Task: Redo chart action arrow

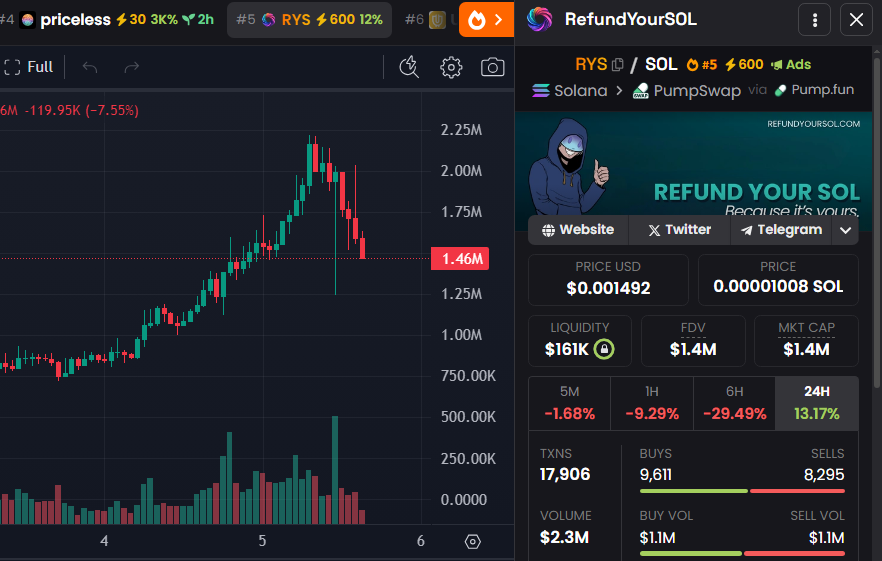Action: pos(132,67)
